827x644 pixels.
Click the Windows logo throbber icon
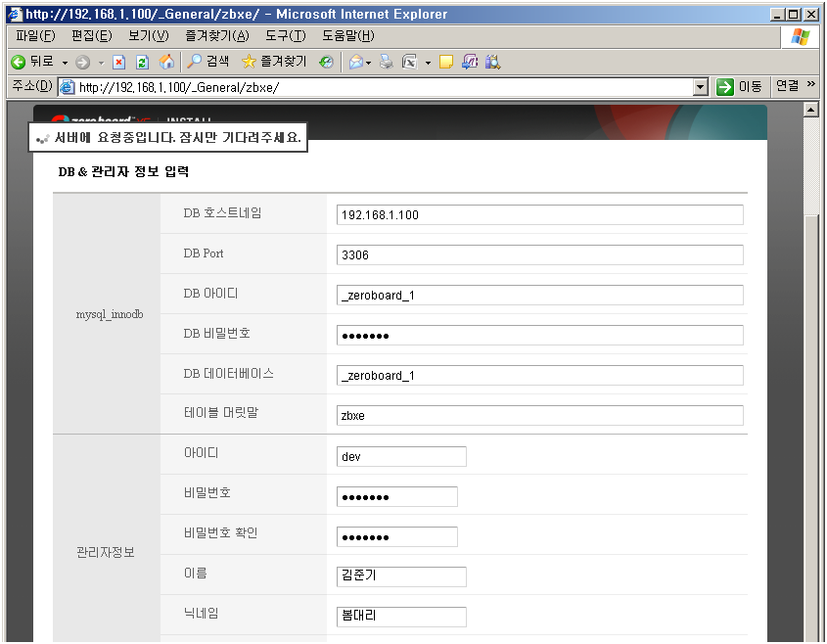(x=801, y=36)
